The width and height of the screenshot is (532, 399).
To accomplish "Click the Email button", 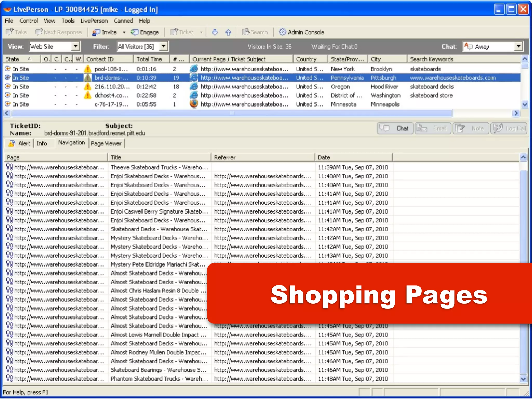I will [433, 128].
